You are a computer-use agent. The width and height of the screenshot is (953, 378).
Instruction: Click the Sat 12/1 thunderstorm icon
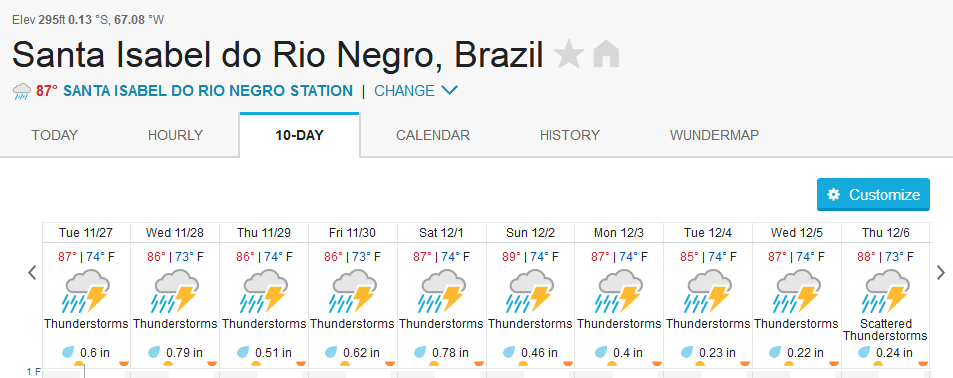pos(442,291)
